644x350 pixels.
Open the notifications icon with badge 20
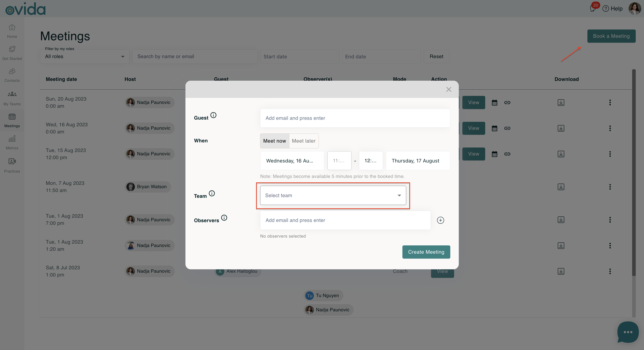tap(593, 8)
